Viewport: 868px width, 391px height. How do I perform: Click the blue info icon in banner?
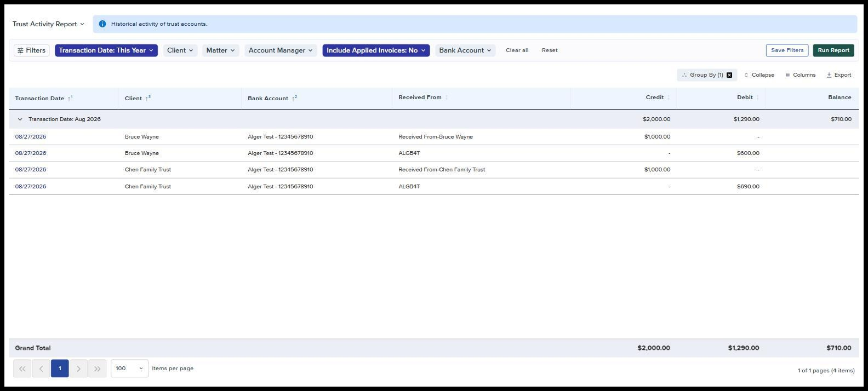click(x=102, y=24)
